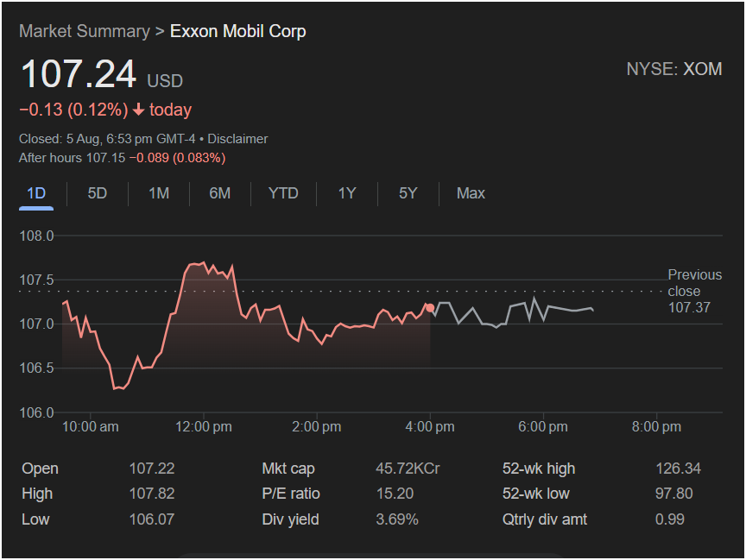The width and height of the screenshot is (746, 560).
Task: Click the 108.0 price axis label
Action: coord(36,236)
